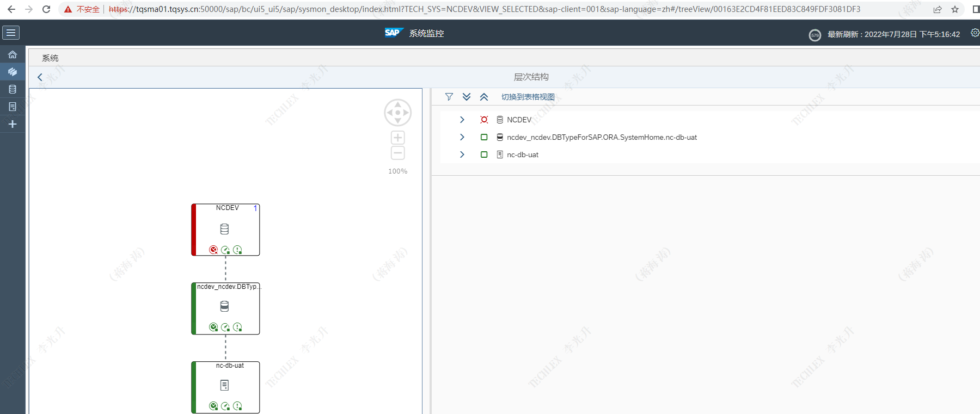Open settings gear in header

[x=975, y=33]
